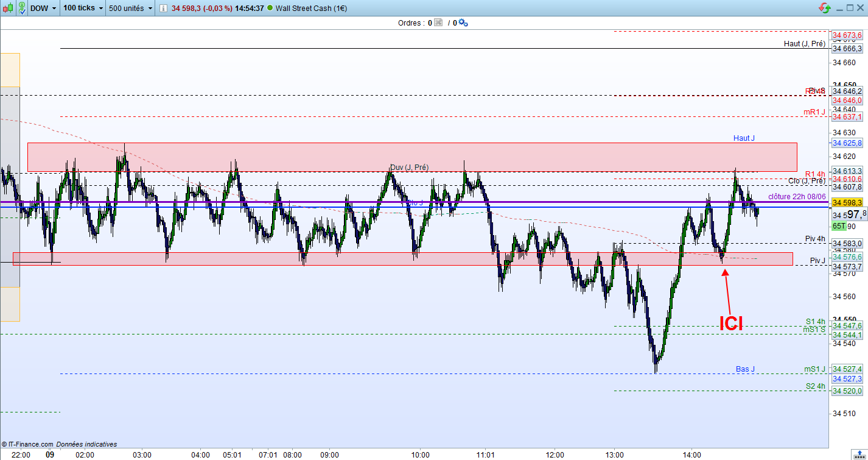
Task: Open orders settings gear icon
Action: [463, 23]
